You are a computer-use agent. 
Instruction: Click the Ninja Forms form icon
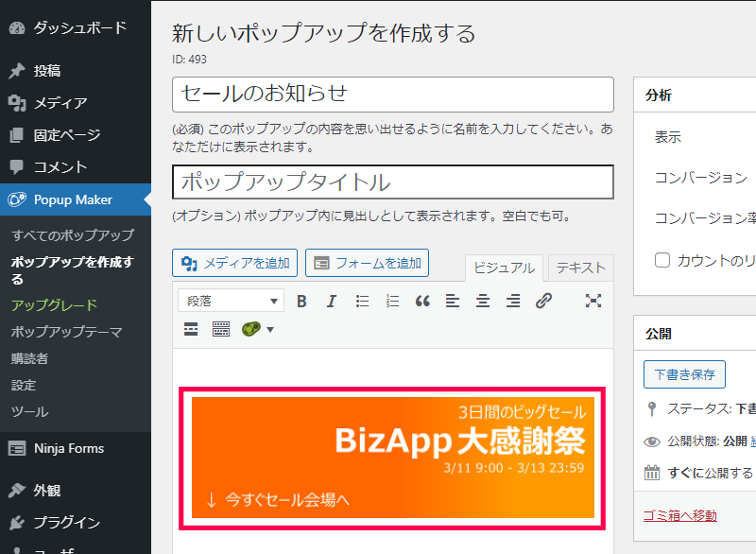click(x=17, y=449)
